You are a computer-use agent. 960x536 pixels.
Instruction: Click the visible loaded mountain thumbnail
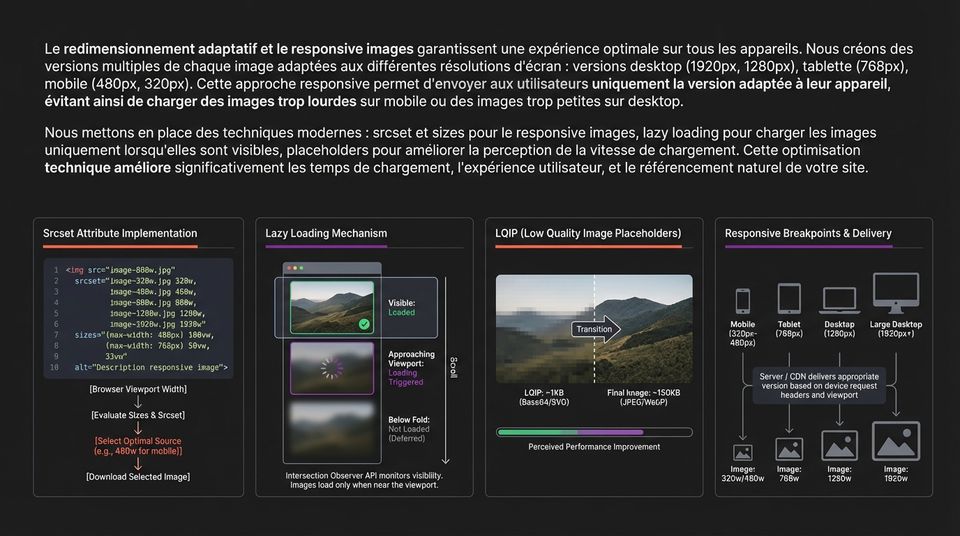click(332, 308)
